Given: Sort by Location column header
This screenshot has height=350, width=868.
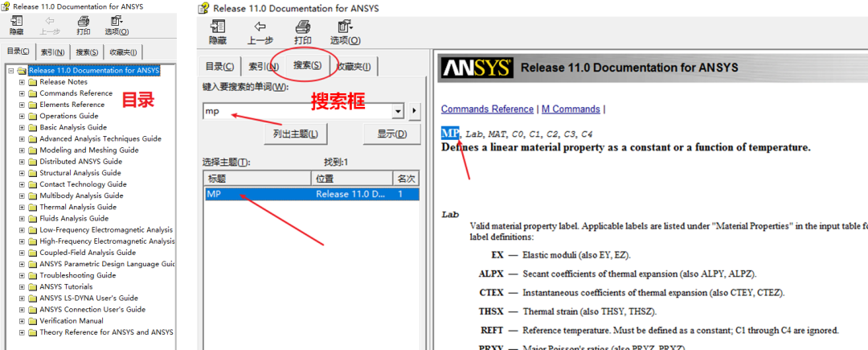Looking at the screenshot, I should tap(351, 179).
